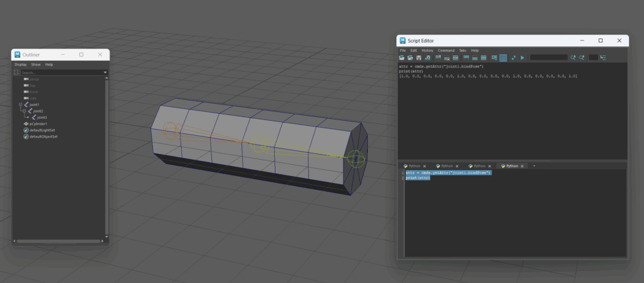The image size is (644, 283).
Task: Click the Open Script icon in Script Editor
Action: click(402, 58)
